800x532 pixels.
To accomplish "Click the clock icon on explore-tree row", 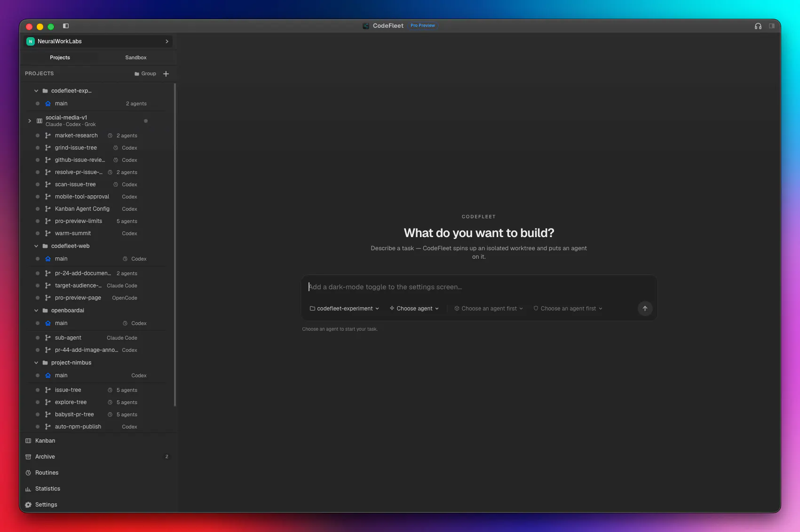I will coord(110,402).
